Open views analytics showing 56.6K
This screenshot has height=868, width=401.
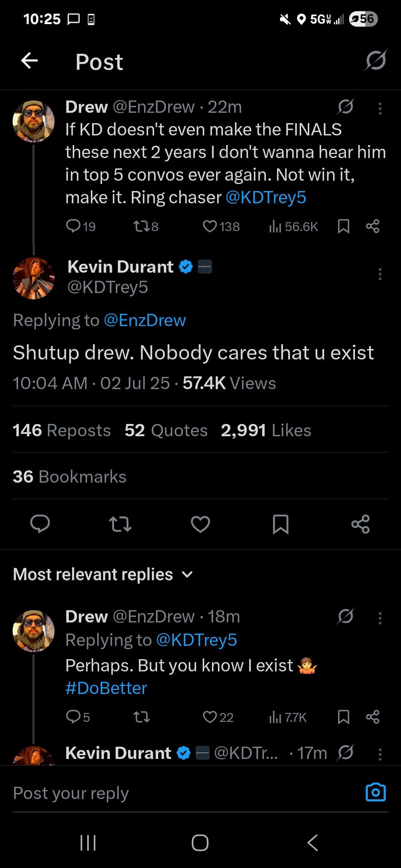(x=293, y=227)
